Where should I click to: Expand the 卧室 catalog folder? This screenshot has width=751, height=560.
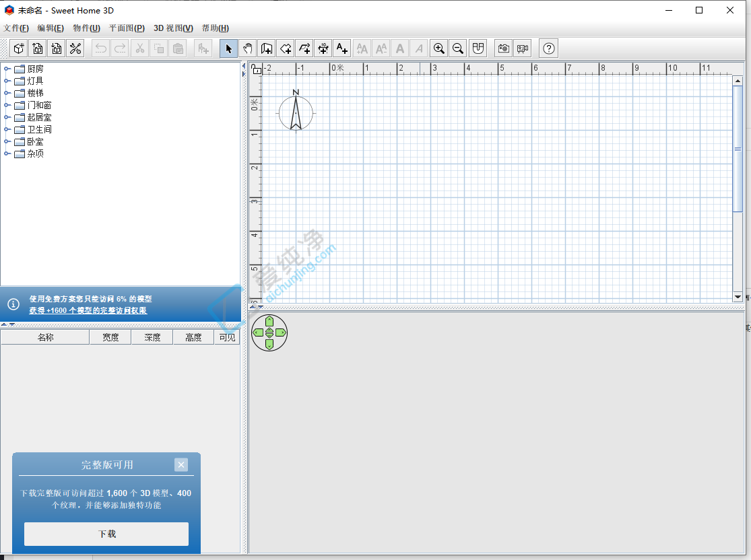point(7,141)
